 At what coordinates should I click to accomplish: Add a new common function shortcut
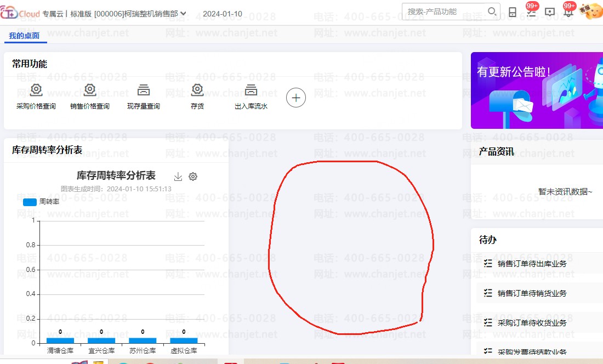pos(296,98)
